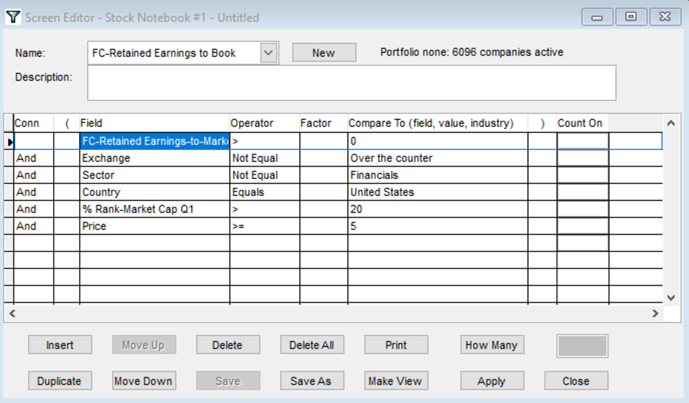This screenshot has height=403, width=689.
Task: Click the Move Up button
Action: pyautogui.click(x=144, y=345)
